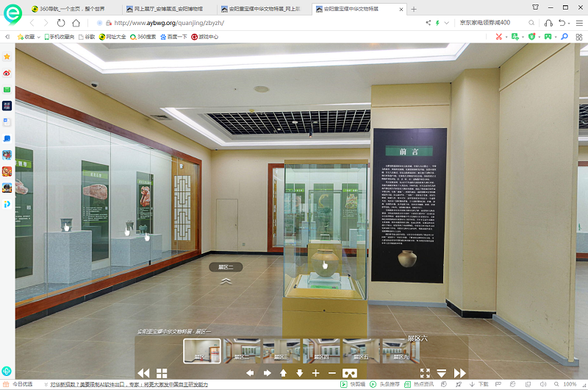The width and height of the screenshot is (588, 390).
Task: Reload the page
Action: point(61,23)
